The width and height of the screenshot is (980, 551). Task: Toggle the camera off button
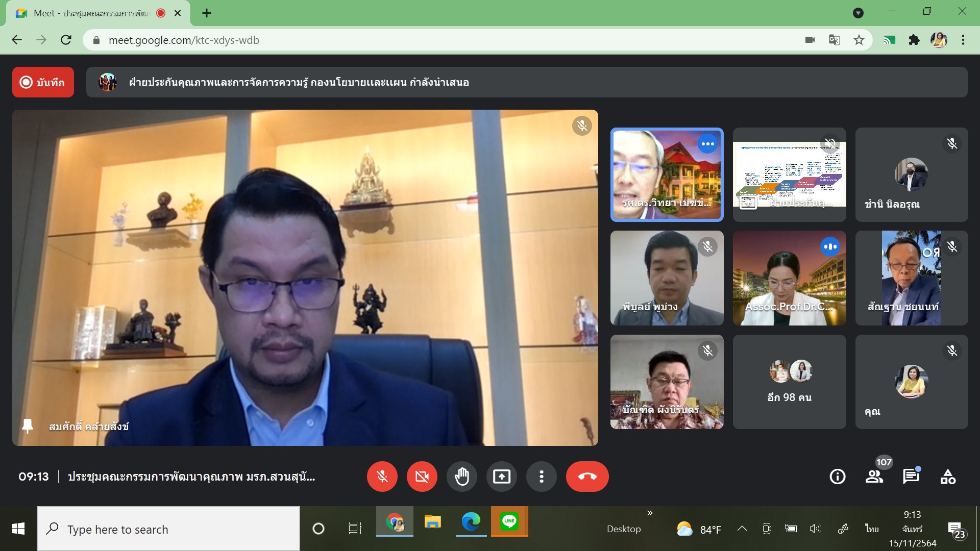click(422, 477)
